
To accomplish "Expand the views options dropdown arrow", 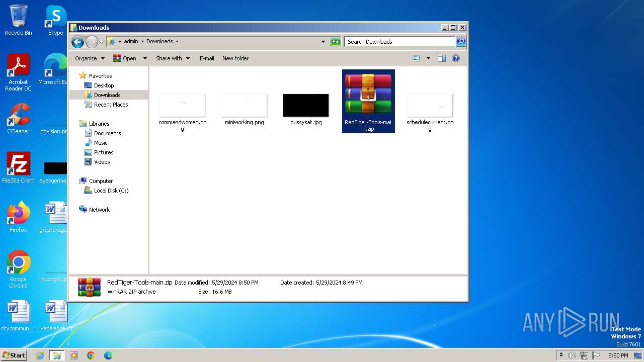I will pos(428,58).
